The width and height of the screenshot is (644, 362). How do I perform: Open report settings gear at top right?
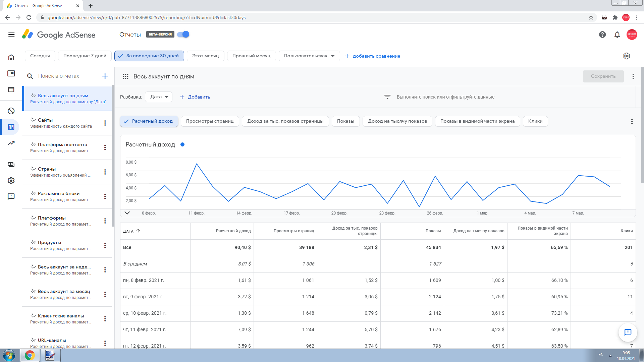click(626, 56)
